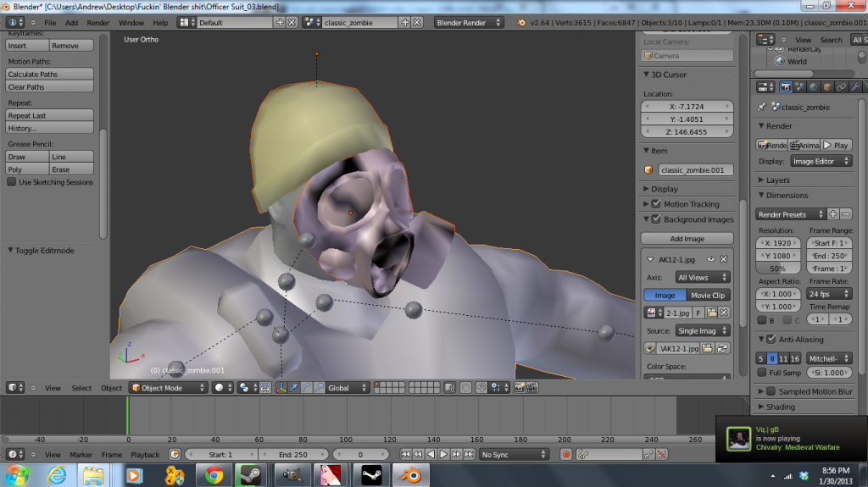Toggle use preview range clock icon
This screenshot has height=487, width=868.
175,454
